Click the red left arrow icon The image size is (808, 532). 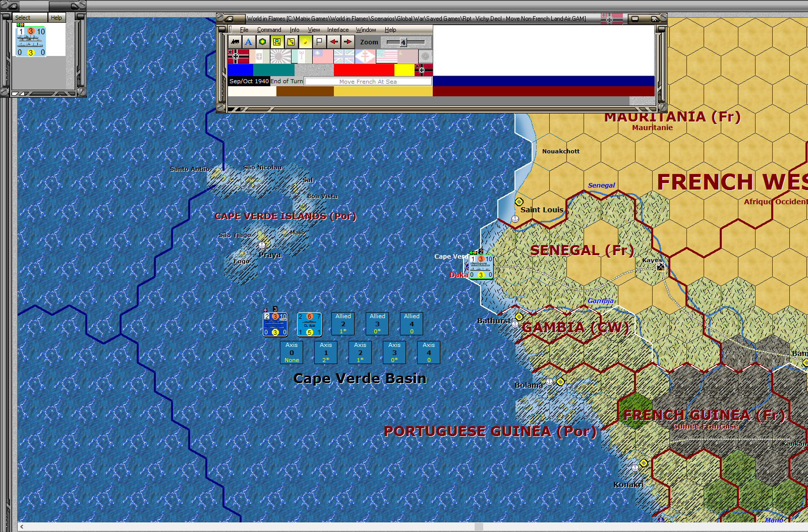pyautogui.click(x=334, y=42)
